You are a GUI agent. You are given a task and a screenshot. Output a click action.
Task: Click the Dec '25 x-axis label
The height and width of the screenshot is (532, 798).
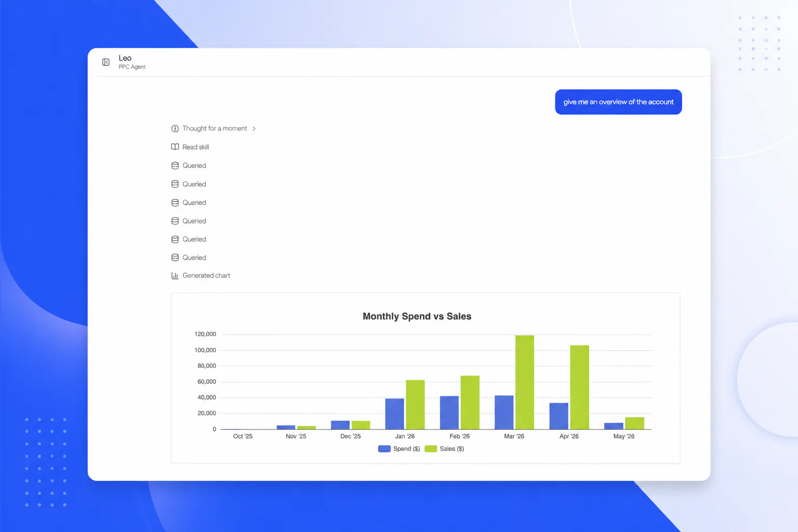pos(351,436)
